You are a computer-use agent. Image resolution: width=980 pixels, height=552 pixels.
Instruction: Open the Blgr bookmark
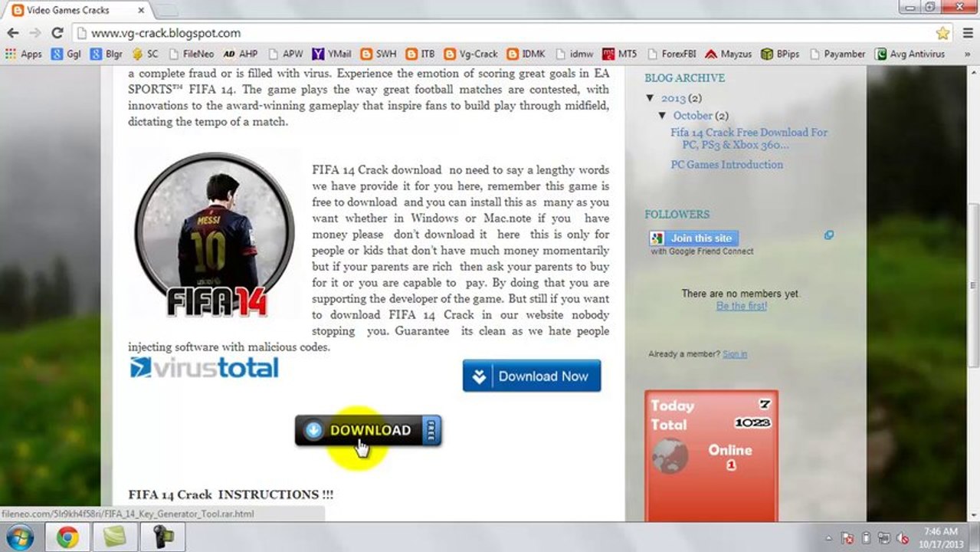(106, 54)
